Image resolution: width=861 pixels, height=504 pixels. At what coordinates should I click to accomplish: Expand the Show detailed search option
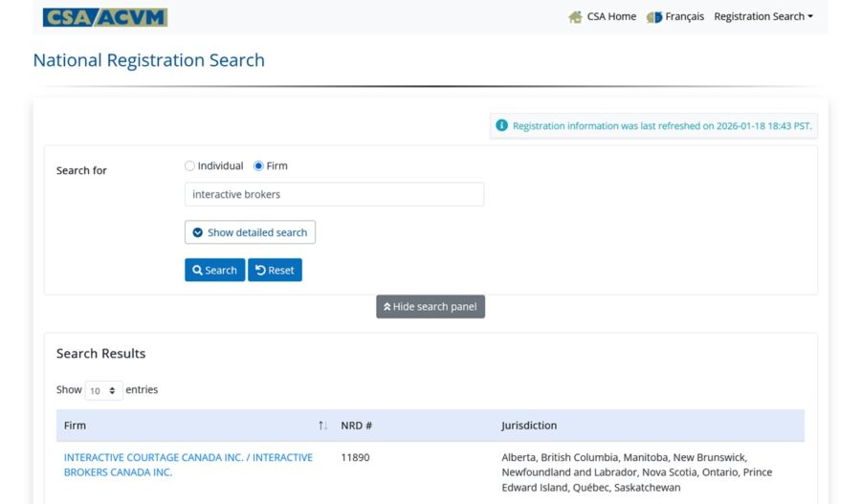(250, 232)
